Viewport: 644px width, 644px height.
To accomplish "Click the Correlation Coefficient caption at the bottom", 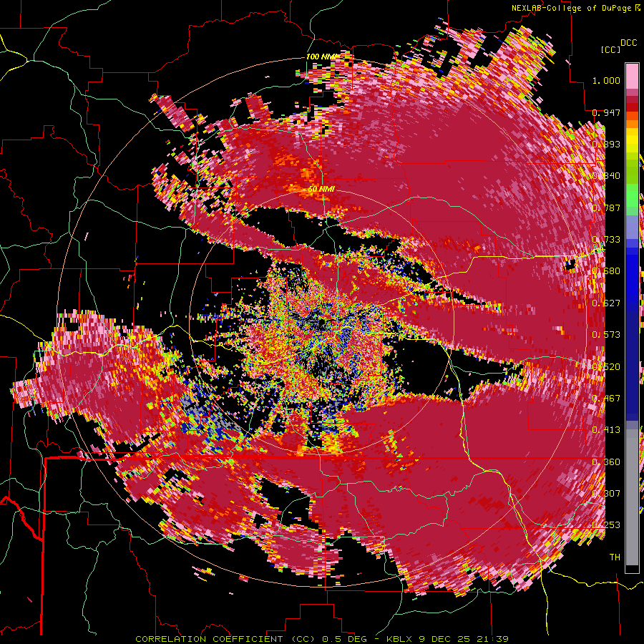I will (x=321, y=639).
